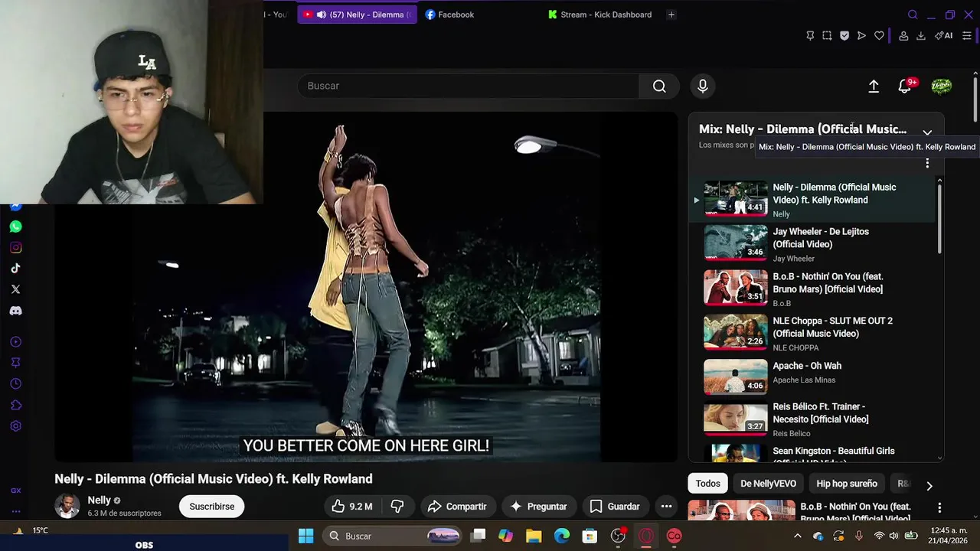Click the browser toolbar pin icon

810,35
